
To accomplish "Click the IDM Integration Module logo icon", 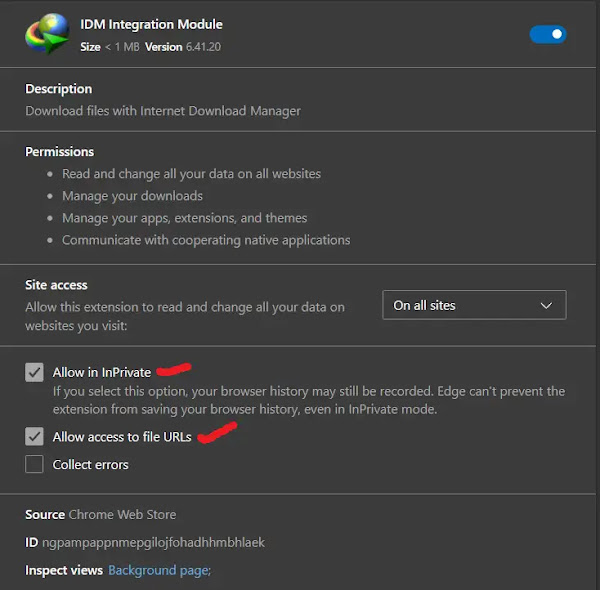I will pos(47,34).
